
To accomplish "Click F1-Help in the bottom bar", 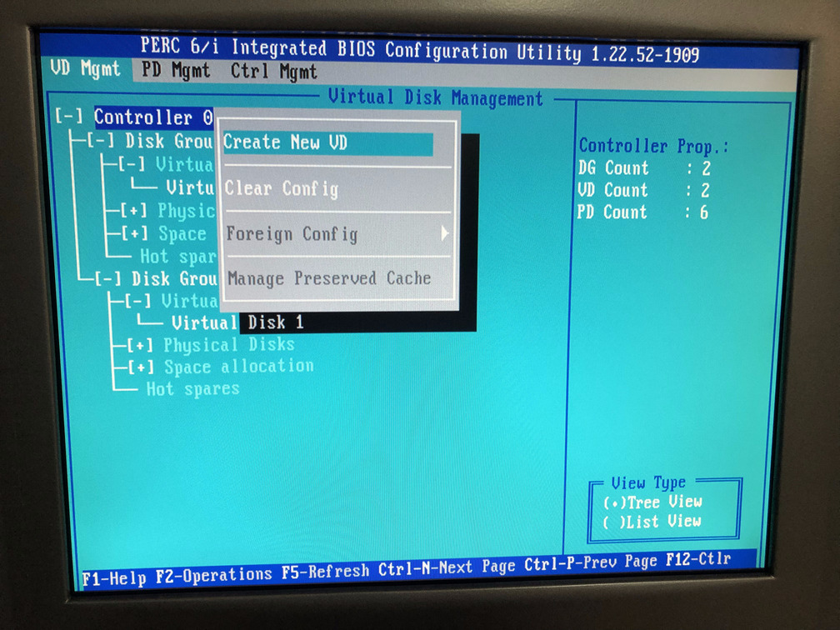I will (x=114, y=578).
